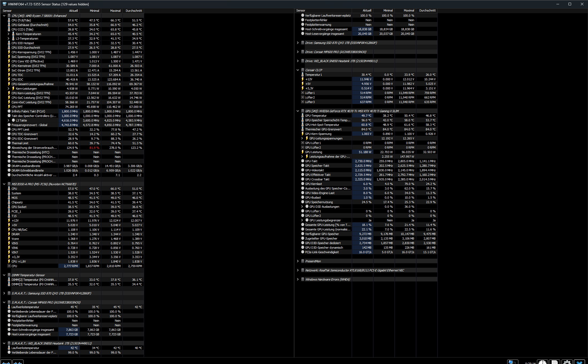Start logging with the log file icon

(555, 362)
